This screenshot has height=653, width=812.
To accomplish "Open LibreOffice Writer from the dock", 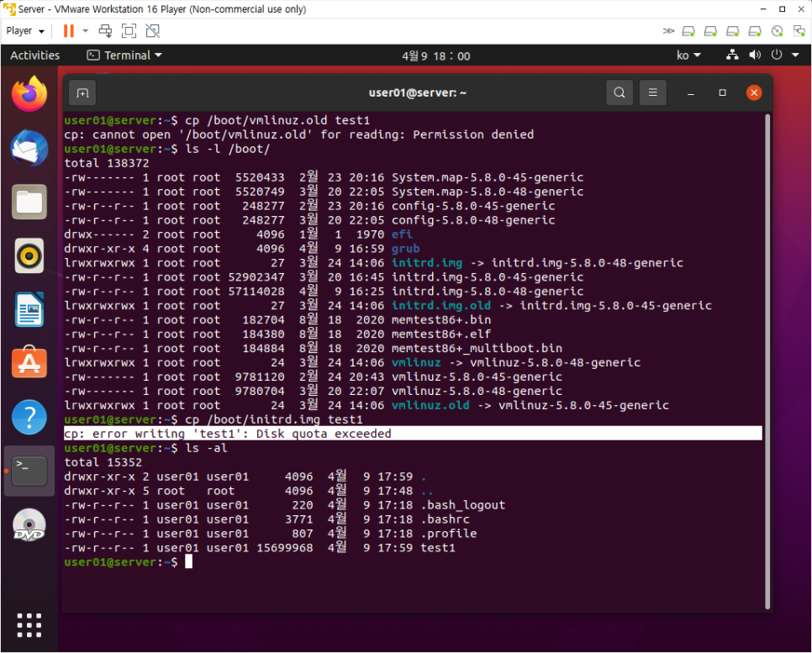I will [29, 309].
